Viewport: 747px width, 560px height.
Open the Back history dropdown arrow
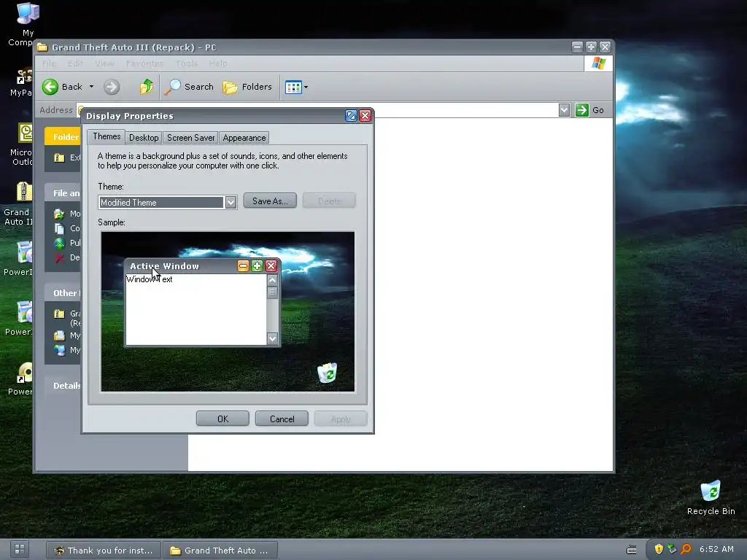(91, 87)
